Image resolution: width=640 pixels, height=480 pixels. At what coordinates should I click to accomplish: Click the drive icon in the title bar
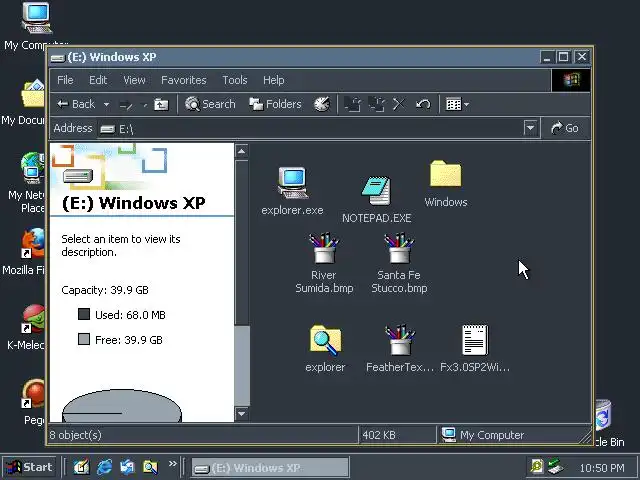(57, 58)
